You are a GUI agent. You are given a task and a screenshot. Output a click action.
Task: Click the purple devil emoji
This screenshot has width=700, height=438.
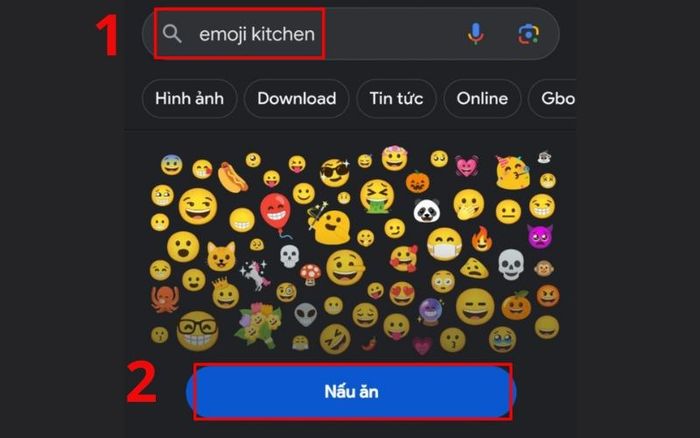tap(540, 236)
